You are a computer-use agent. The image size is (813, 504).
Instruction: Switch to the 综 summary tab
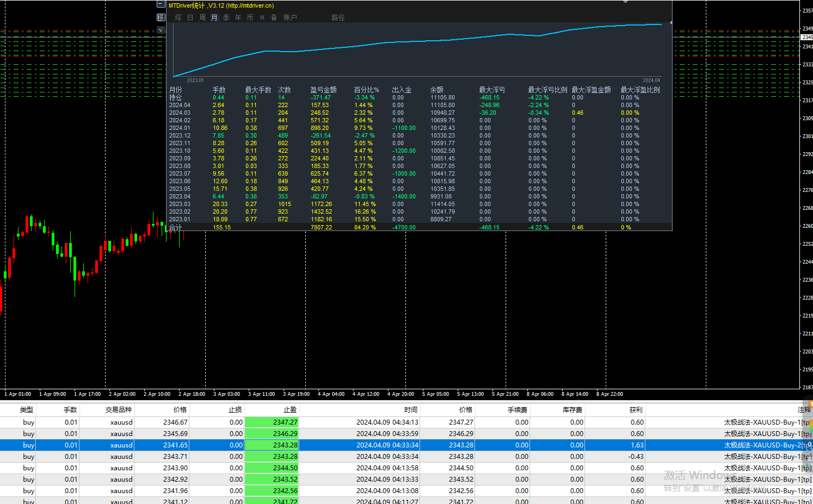178,17
